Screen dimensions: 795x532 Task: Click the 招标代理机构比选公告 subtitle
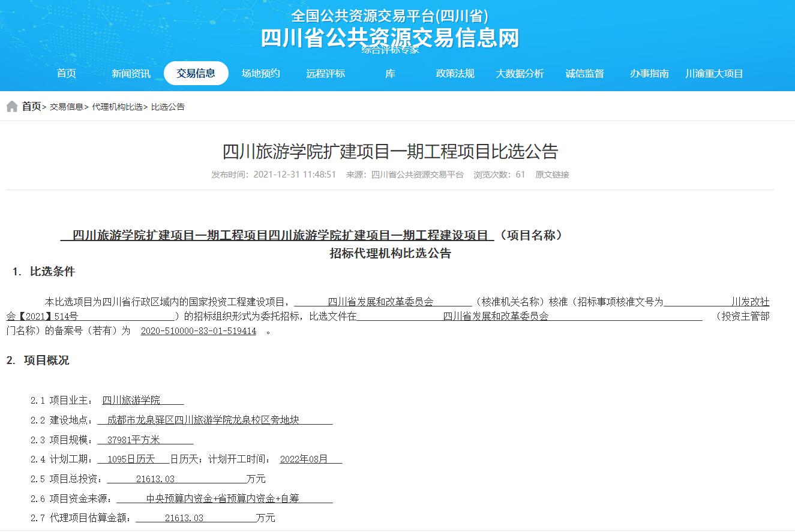tap(391, 253)
